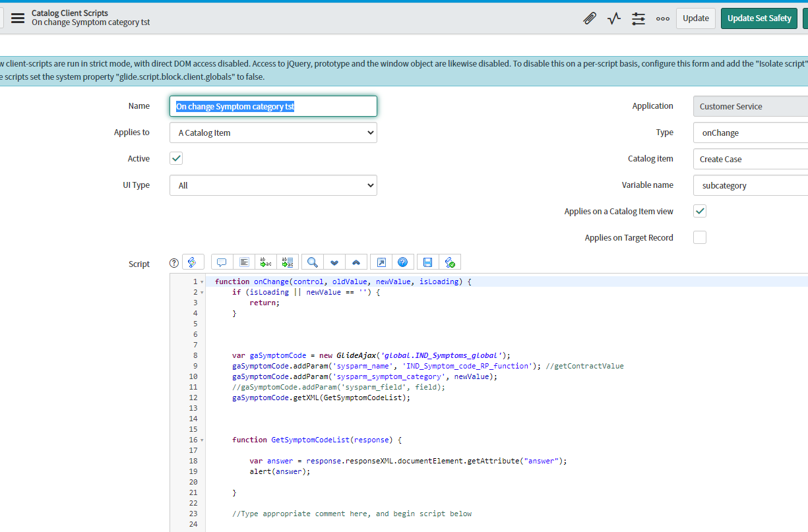Click the Update button
Image resolution: width=808 pixels, height=532 pixels.
[695, 18]
